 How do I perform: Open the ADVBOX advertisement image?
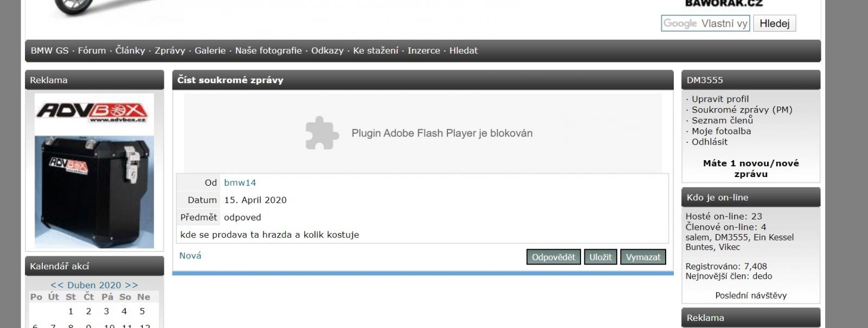[x=94, y=171]
